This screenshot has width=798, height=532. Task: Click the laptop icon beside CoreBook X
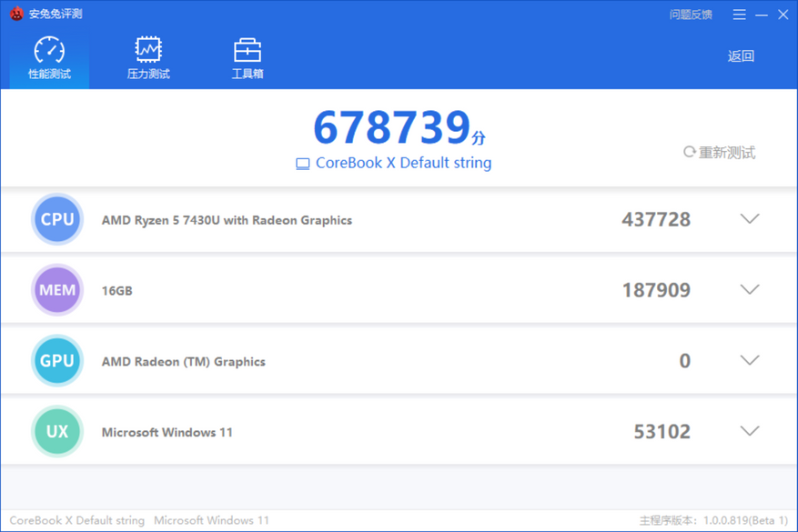point(302,164)
